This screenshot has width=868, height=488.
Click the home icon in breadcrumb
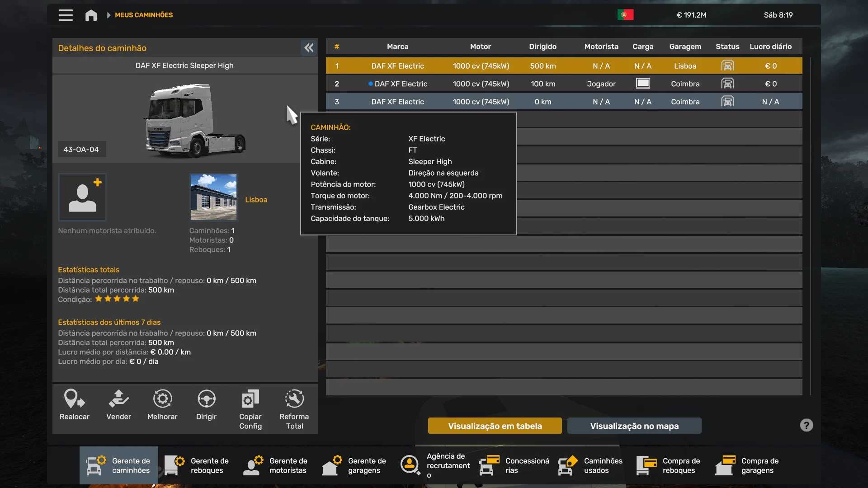(x=91, y=15)
